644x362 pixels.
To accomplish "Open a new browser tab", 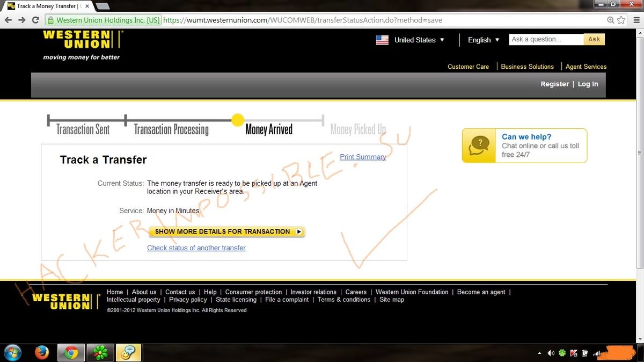I will click(102, 6).
